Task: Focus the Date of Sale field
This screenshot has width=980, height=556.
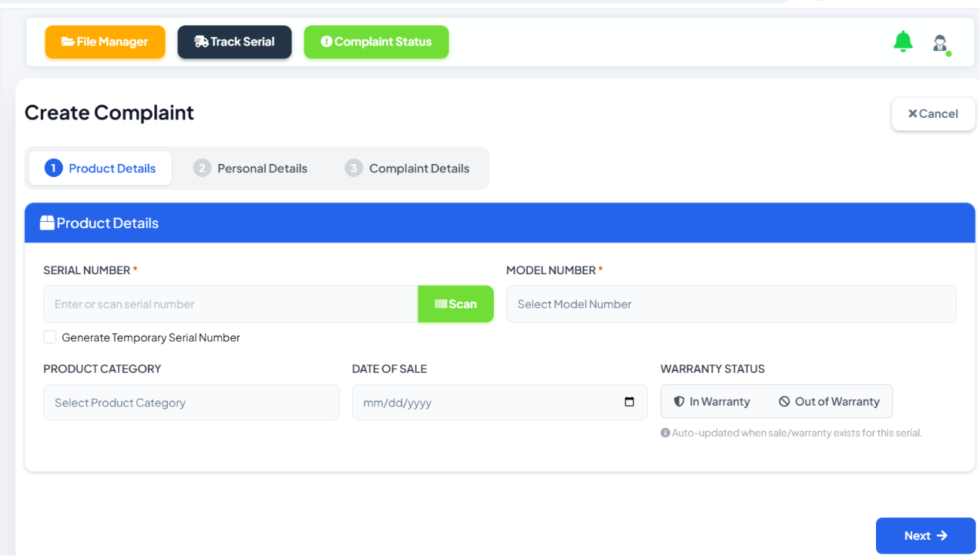Action: pos(500,403)
